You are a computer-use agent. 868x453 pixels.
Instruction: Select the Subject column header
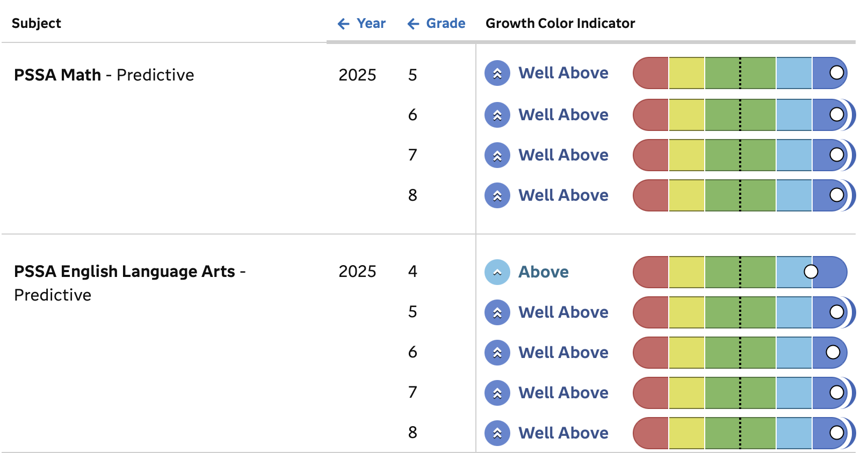coord(37,24)
